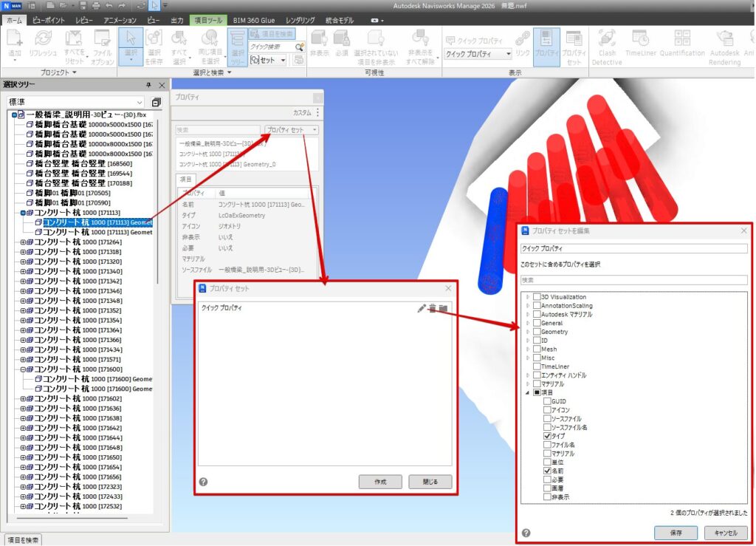Image resolution: width=756 pixels, height=546 pixels.
Task: Click the 選択ツリー ribbon button
Action: pos(237,48)
